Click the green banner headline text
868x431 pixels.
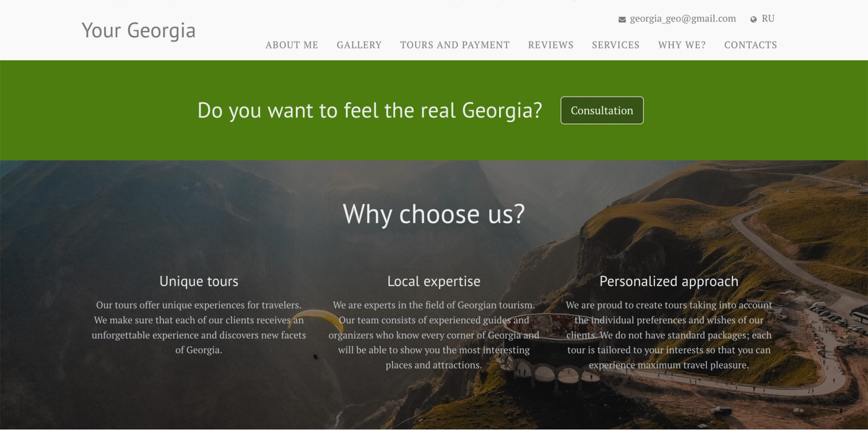coord(370,110)
